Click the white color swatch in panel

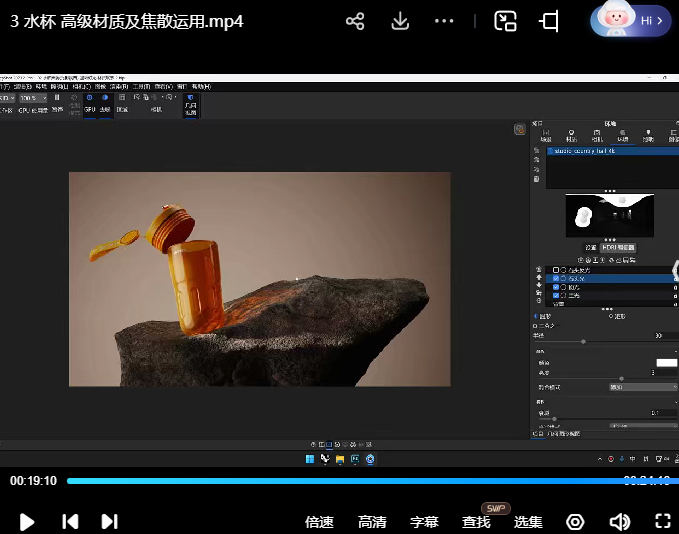pos(666,362)
